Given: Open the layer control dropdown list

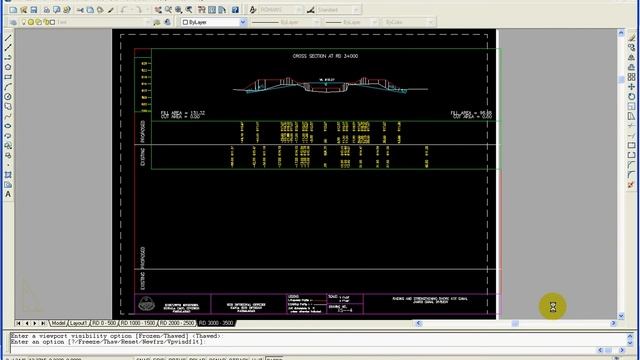Looking at the screenshot, I should 148,22.
